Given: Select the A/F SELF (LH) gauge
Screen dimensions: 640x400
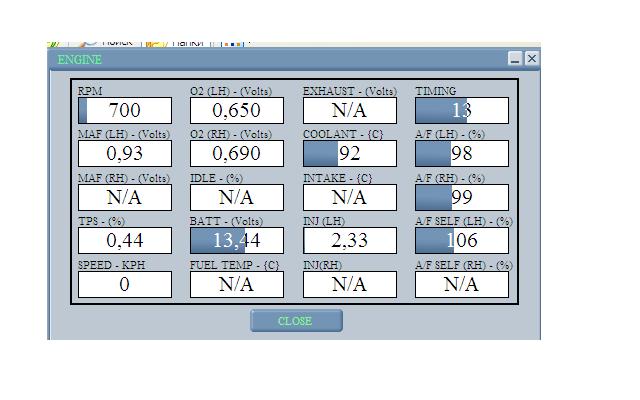Looking at the screenshot, I should (461, 240).
